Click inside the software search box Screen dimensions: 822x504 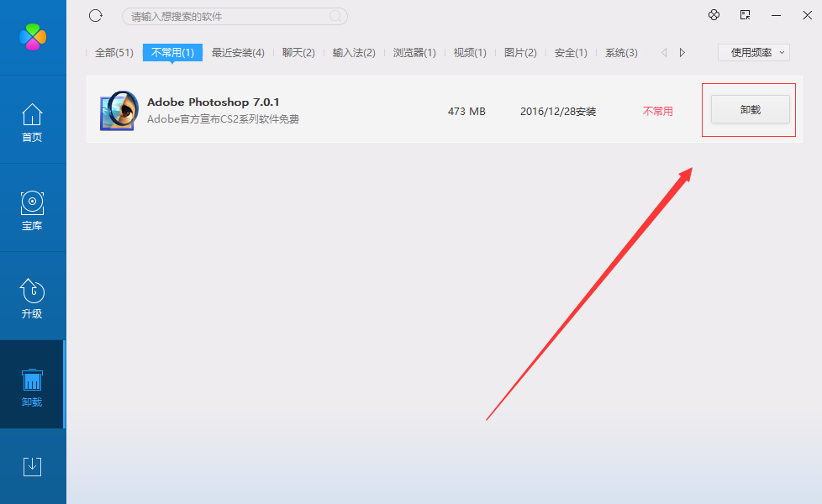pyautogui.click(x=234, y=16)
